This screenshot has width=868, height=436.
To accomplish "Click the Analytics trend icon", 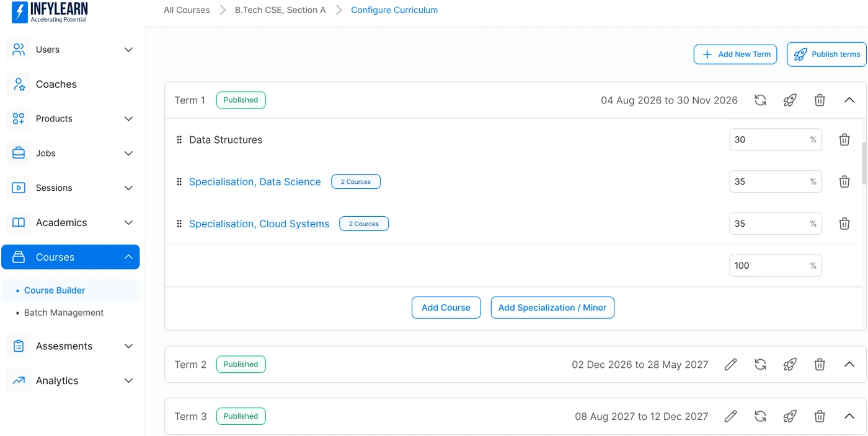I will (x=19, y=381).
